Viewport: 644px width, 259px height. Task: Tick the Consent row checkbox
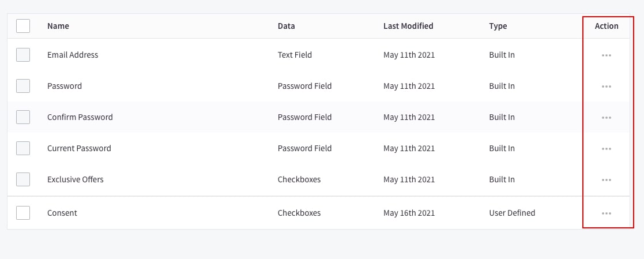(x=23, y=213)
